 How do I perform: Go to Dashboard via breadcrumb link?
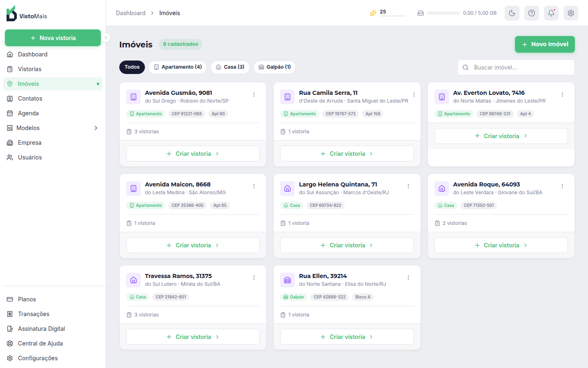tap(131, 13)
